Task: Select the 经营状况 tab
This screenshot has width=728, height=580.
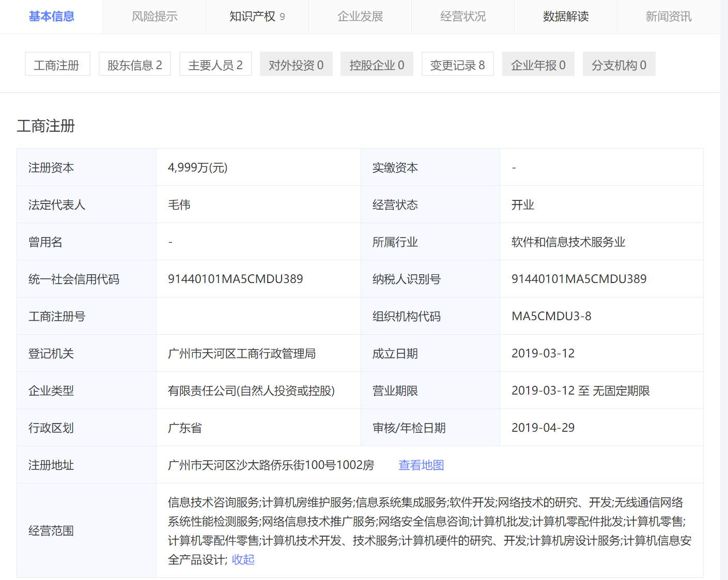Action: pos(463,17)
